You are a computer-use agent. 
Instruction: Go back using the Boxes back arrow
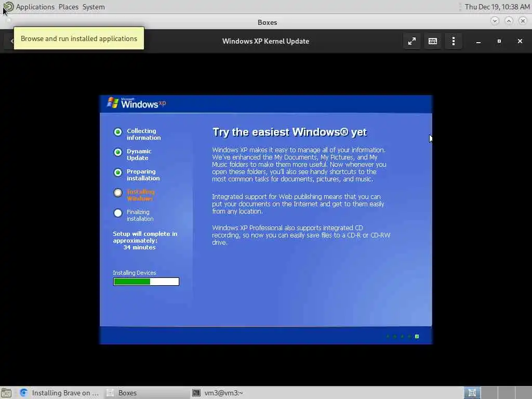pyautogui.click(x=11, y=42)
